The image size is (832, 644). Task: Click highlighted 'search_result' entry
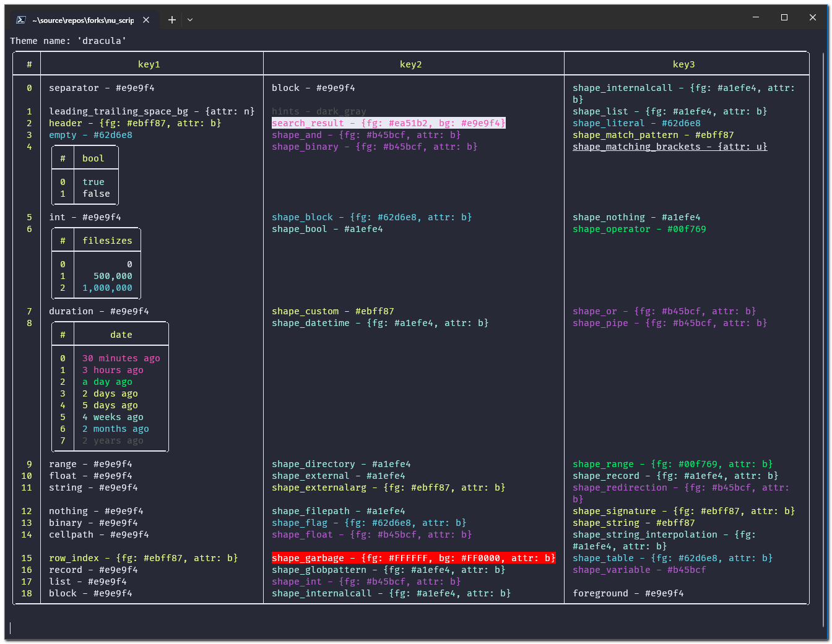[x=389, y=123]
